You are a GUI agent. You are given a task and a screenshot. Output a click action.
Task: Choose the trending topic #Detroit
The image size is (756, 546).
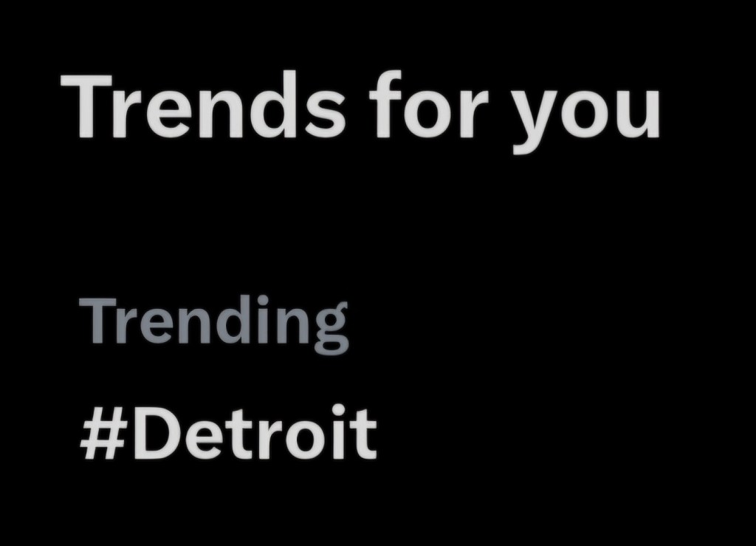[x=227, y=433]
